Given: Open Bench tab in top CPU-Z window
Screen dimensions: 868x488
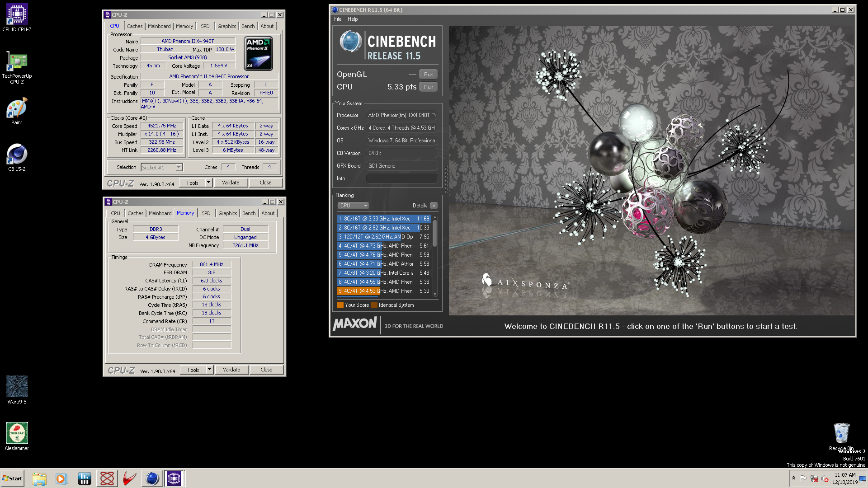Looking at the screenshot, I should click(x=248, y=26).
